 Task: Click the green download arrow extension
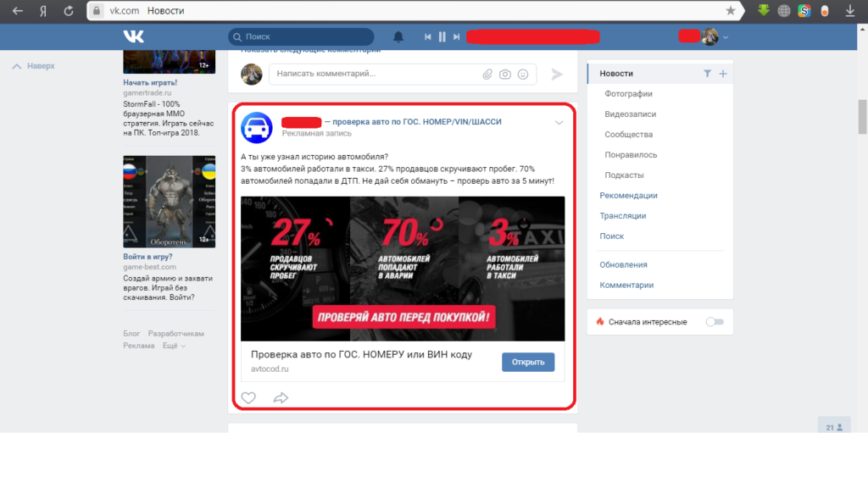point(764,10)
